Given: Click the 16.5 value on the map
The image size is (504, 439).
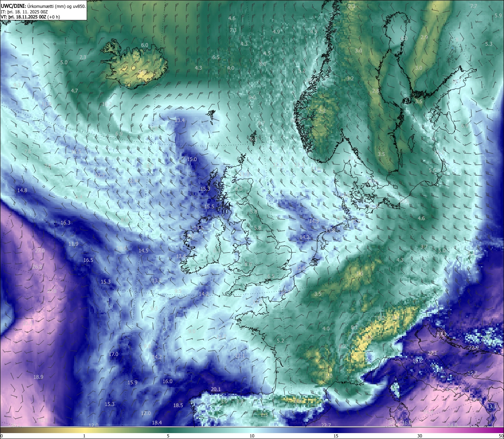Looking at the screenshot, I should coord(88,260).
